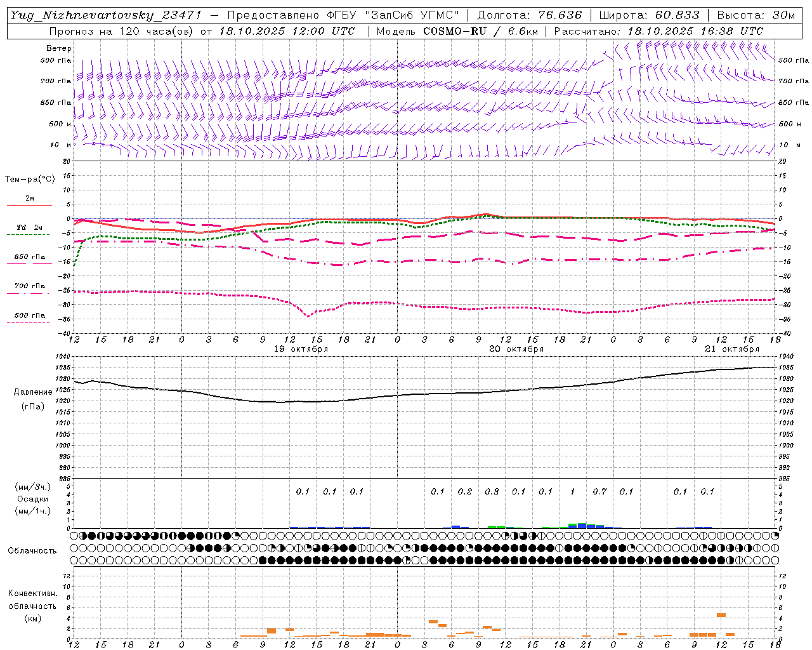Click the 'Высота: 30м' header value
This screenshot has height=650, width=812.
click(756, 15)
